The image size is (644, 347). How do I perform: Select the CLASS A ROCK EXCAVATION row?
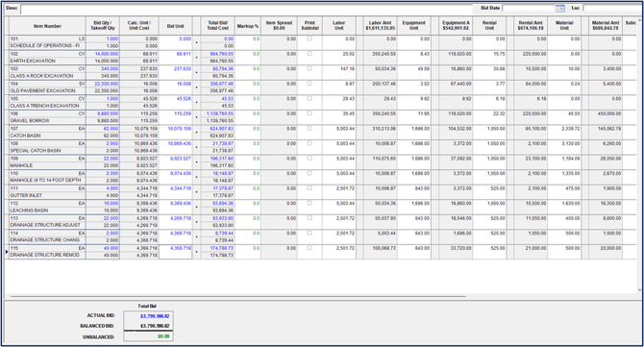[x=47, y=76]
